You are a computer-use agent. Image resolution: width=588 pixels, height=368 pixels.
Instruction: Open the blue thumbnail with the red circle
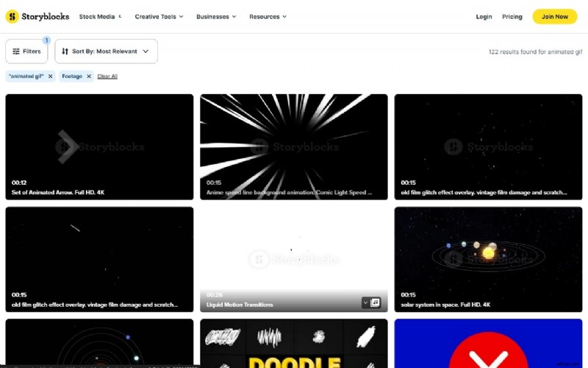click(488, 343)
